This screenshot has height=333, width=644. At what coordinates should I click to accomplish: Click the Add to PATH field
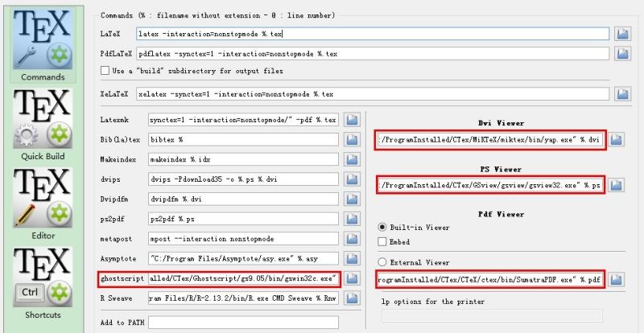pos(244,323)
